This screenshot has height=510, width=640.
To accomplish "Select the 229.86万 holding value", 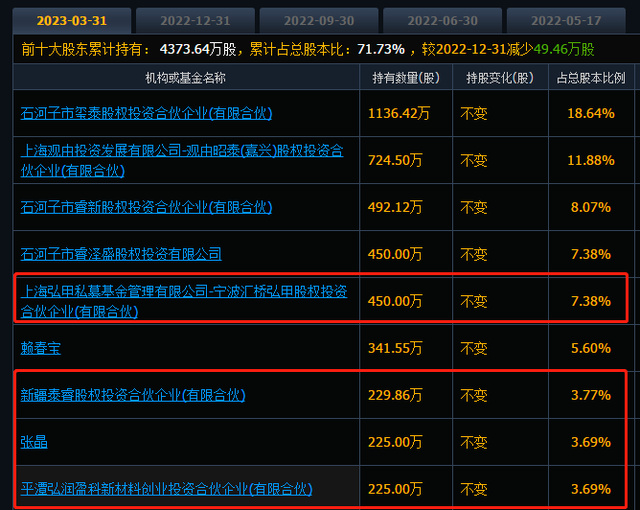I will coord(395,395).
